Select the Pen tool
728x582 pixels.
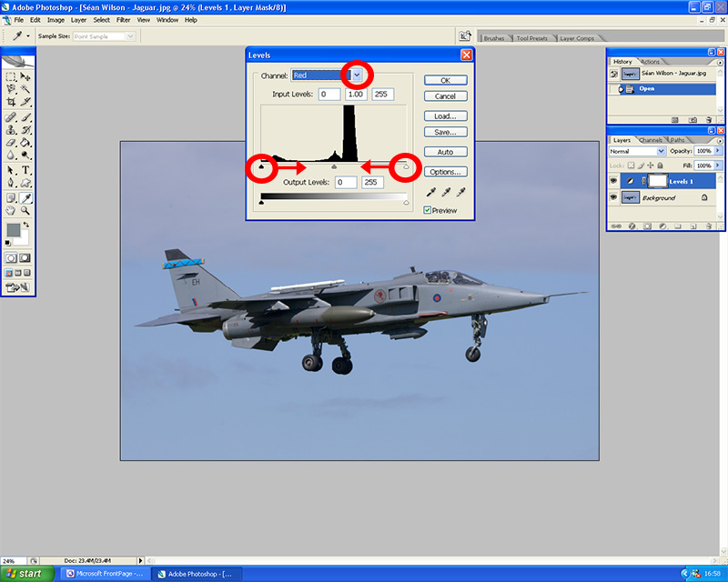(x=11, y=183)
